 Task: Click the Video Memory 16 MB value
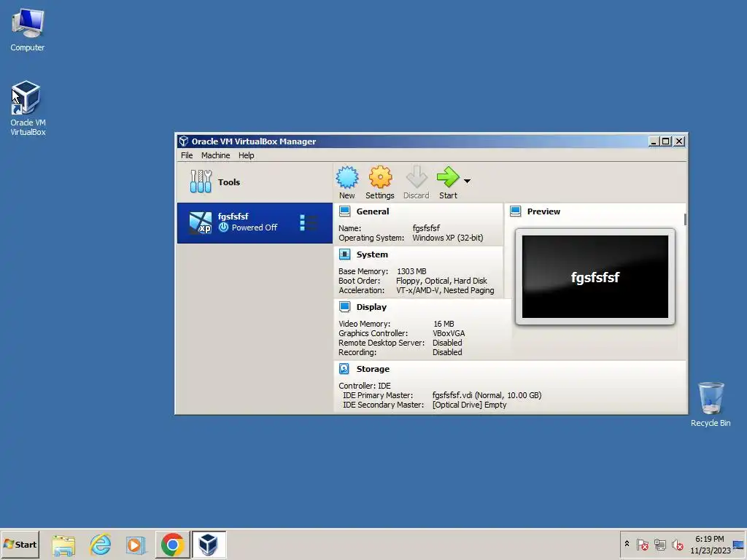tap(444, 324)
